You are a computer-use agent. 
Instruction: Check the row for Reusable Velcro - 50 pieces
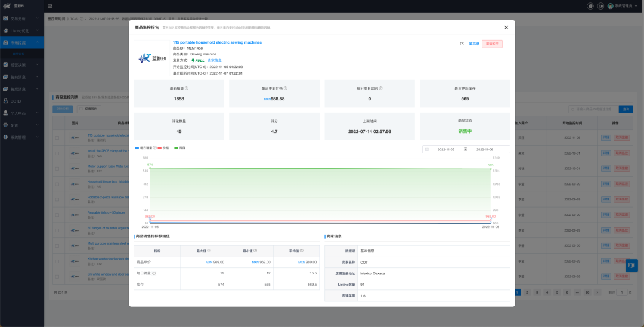coord(57,215)
